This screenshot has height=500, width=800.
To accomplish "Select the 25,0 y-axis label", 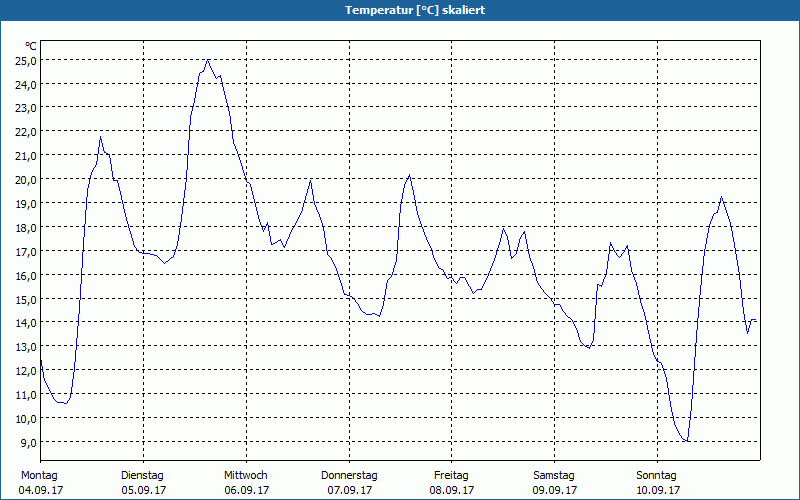I will click(x=26, y=61).
